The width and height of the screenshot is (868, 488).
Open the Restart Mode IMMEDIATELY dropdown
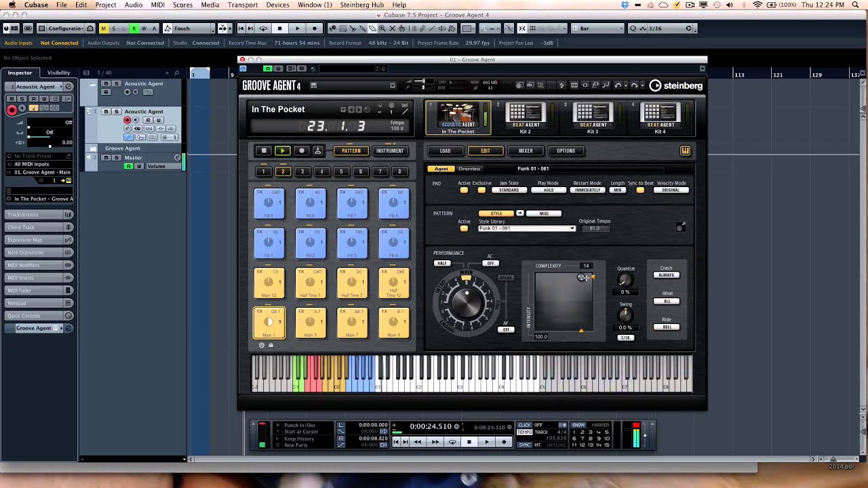[x=587, y=190]
